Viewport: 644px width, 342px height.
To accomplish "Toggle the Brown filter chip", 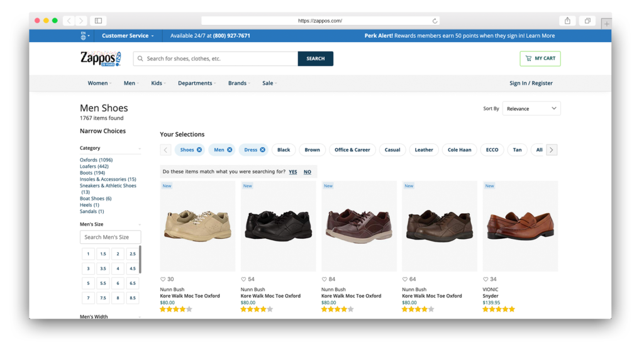I will tap(312, 150).
